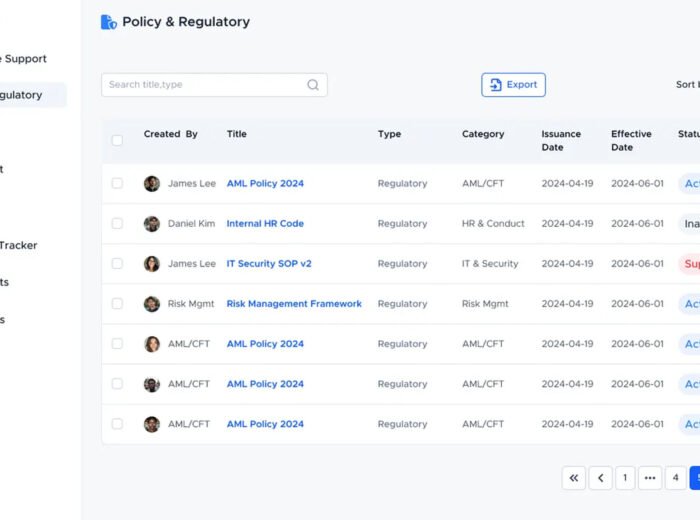Screen dimensions: 700x520
Task: Click the Suspended status badge on IT Security row
Action: [690, 264]
